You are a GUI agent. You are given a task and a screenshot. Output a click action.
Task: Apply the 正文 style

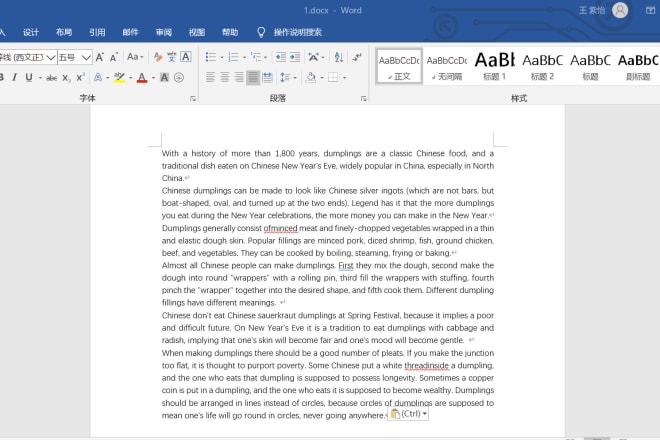click(x=399, y=67)
